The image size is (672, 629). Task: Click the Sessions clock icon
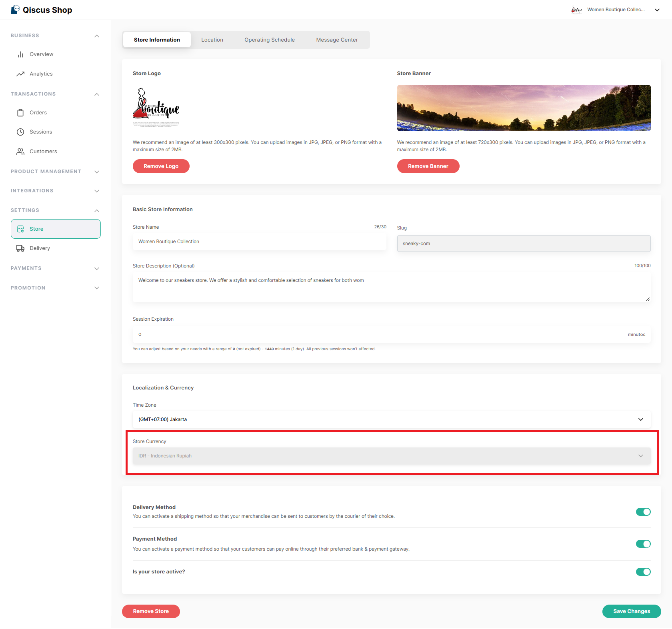(x=20, y=132)
